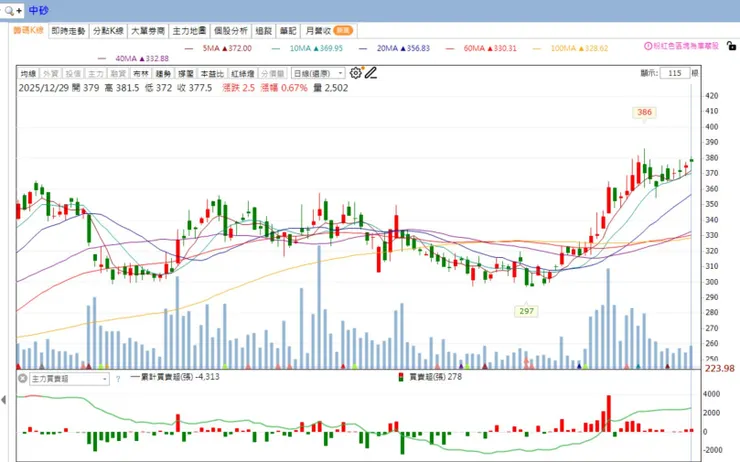Click the magnifier search icon beside 中砂
Viewport: 740px width, 462px height.
[10, 10]
